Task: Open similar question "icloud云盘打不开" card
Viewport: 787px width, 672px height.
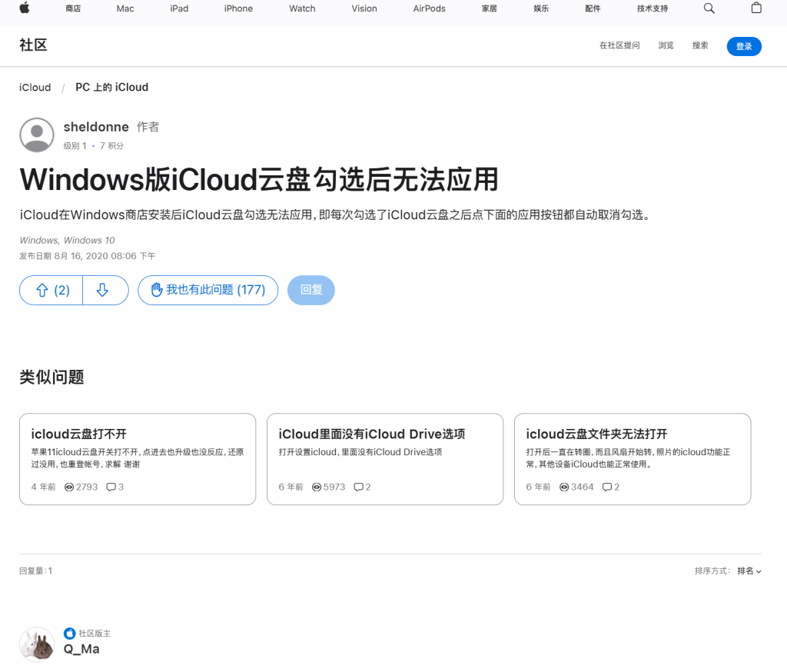Action: click(x=138, y=459)
